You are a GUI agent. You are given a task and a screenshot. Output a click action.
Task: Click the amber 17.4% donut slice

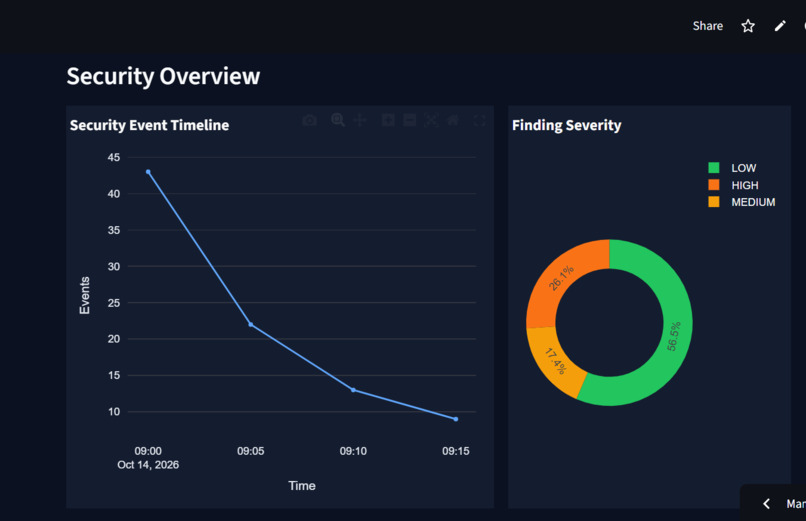coord(555,361)
